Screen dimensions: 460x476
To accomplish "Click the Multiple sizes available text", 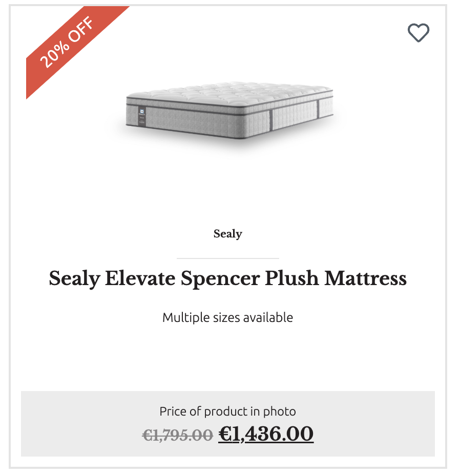I will coord(228,317).
